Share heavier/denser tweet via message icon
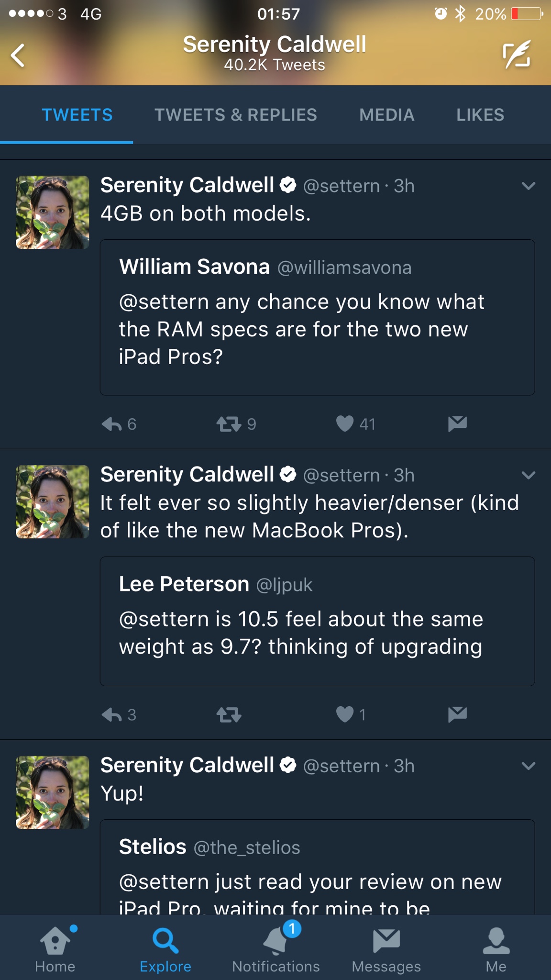This screenshot has height=980, width=551. [457, 714]
